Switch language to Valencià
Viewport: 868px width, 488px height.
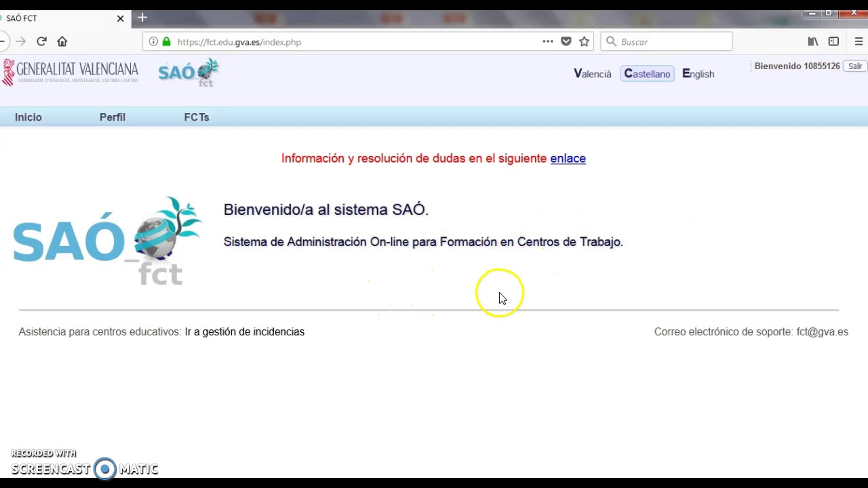tap(593, 74)
